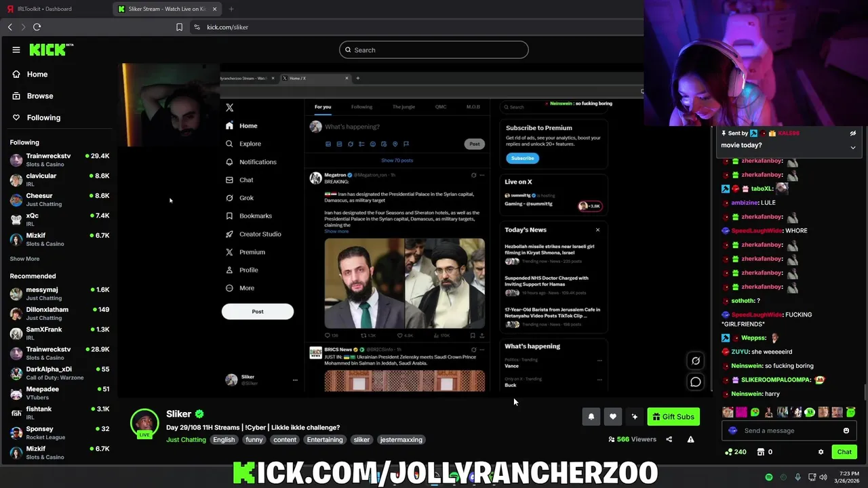
Task: Click Spotify icon in system tray
Action: pyautogui.click(x=769, y=477)
